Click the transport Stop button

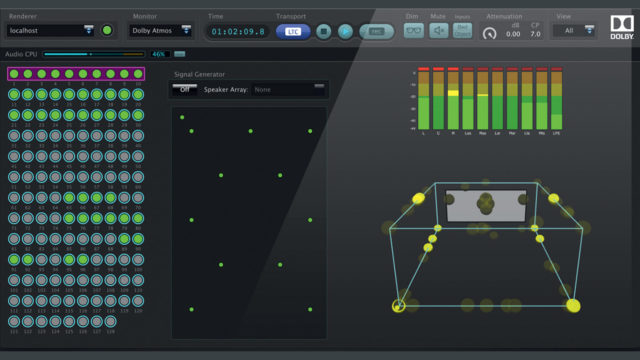[x=324, y=31]
